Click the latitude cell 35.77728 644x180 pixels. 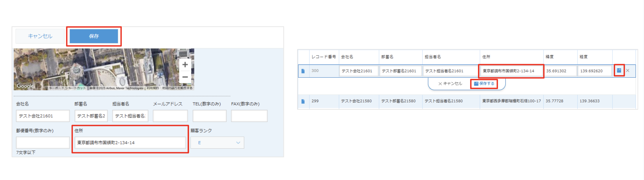pos(555,101)
